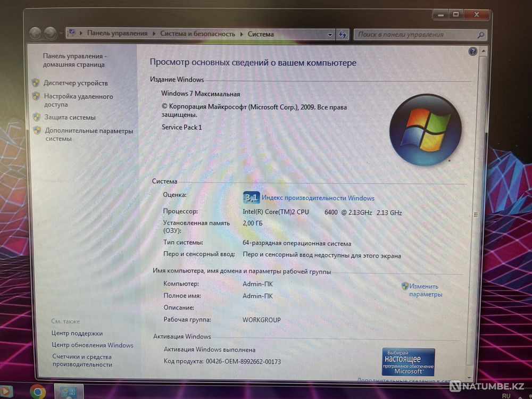Click the magnifier icon in search box

click(x=480, y=35)
